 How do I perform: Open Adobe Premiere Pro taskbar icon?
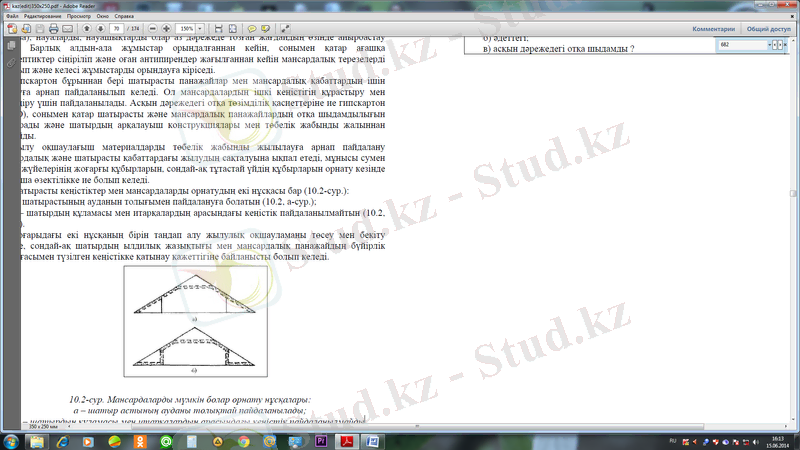[321, 442]
